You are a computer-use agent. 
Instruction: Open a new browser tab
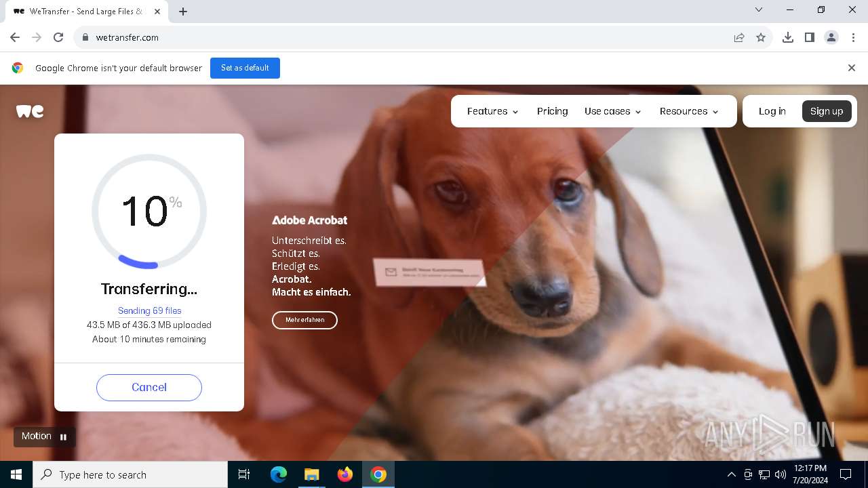183,11
